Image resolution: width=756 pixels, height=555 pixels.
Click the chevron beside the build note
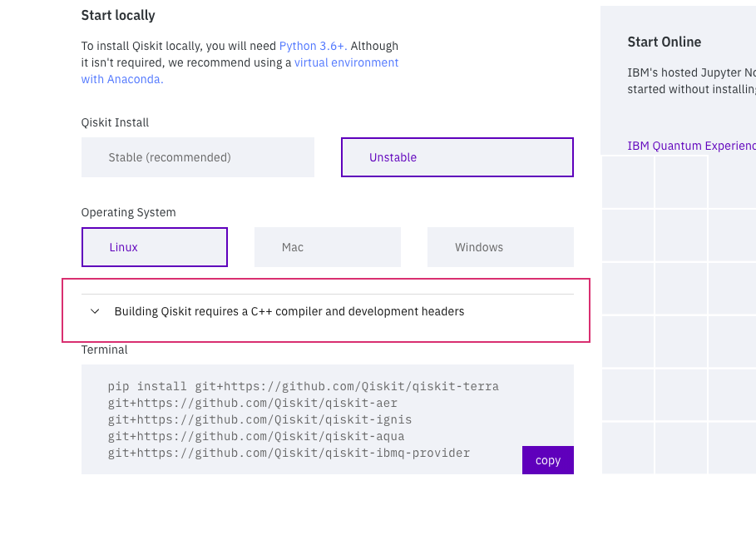point(95,311)
